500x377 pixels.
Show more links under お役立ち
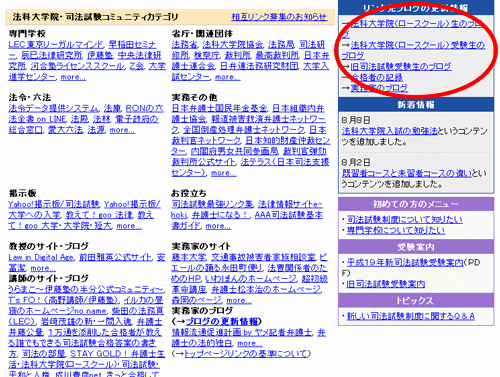coord(218,226)
